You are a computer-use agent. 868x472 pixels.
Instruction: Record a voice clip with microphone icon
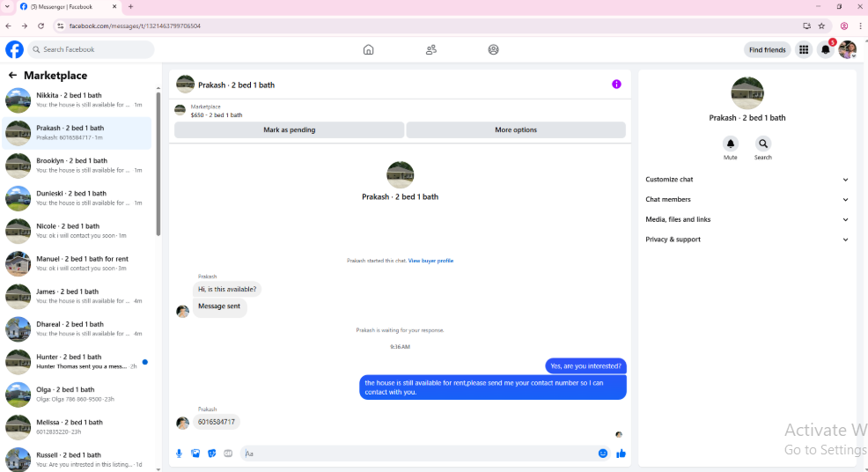[x=179, y=454]
